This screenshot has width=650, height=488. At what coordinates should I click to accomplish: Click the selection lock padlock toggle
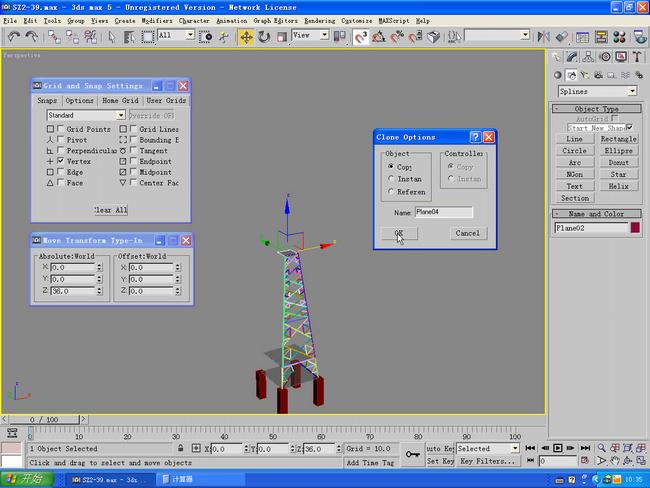tap(180, 448)
